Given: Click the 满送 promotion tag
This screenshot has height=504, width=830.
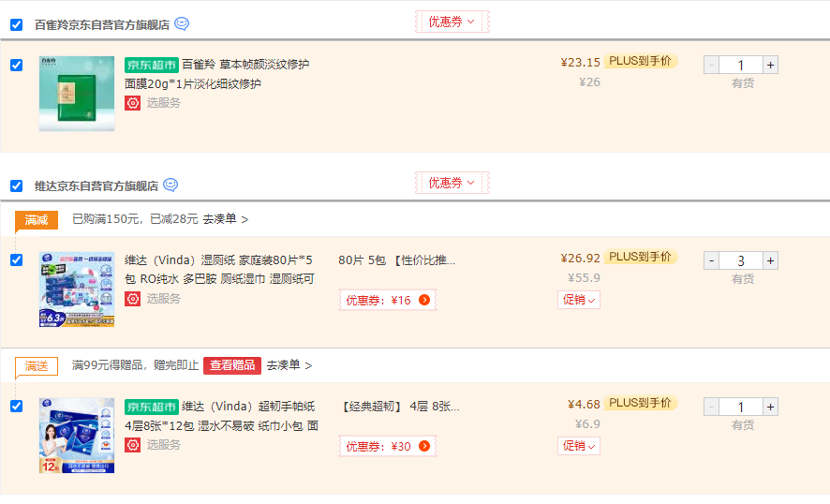Looking at the screenshot, I should (x=36, y=366).
